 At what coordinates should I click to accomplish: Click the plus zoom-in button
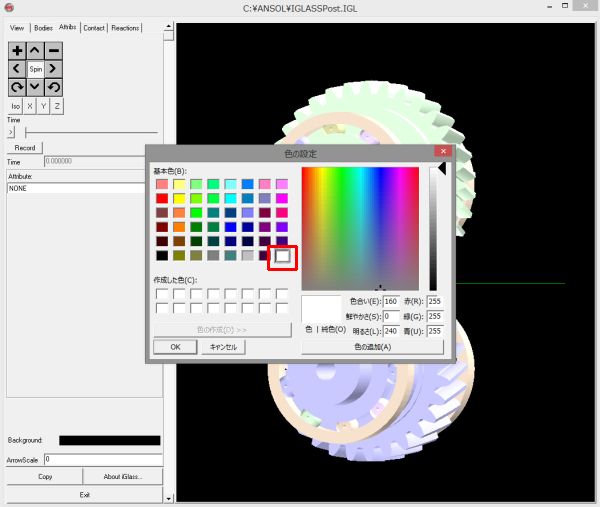[17, 50]
